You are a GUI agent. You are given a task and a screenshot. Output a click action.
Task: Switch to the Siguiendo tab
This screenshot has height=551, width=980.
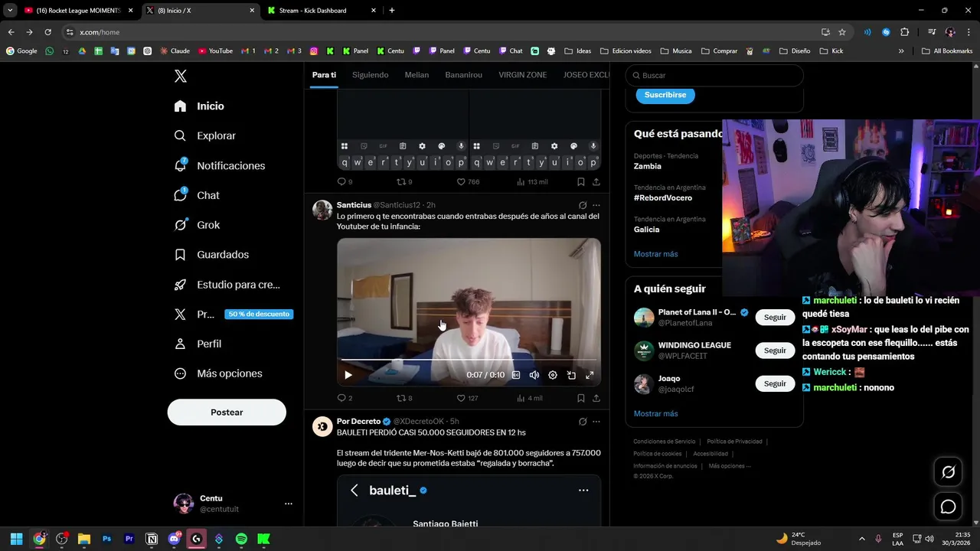[x=370, y=75]
